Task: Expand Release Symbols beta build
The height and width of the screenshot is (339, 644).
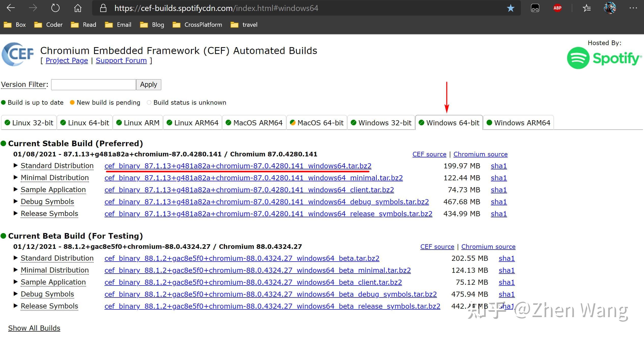Action: pos(17,305)
